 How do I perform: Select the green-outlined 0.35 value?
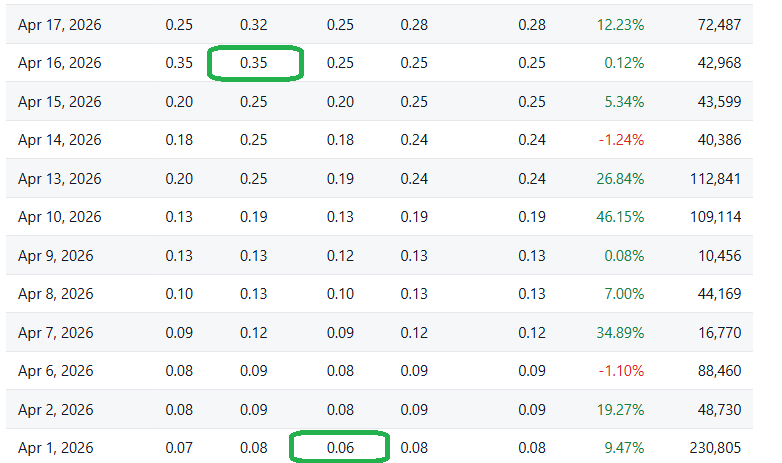[x=254, y=63]
